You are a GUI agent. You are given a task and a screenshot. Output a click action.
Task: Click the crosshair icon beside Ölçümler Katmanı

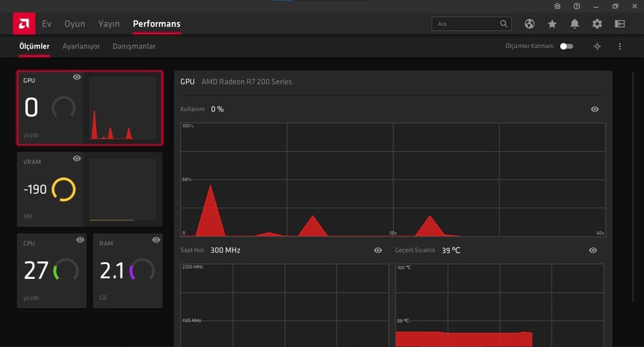pyautogui.click(x=597, y=47)
